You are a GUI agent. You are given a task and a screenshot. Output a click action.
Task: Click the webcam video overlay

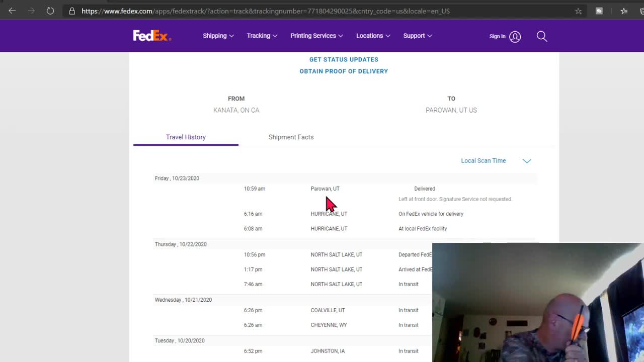point(538,303)
